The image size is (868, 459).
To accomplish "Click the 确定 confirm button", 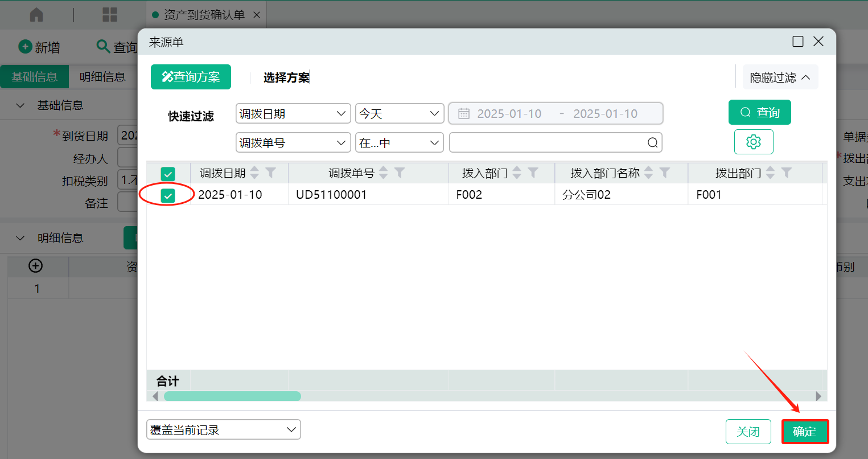I will point(804,432).
